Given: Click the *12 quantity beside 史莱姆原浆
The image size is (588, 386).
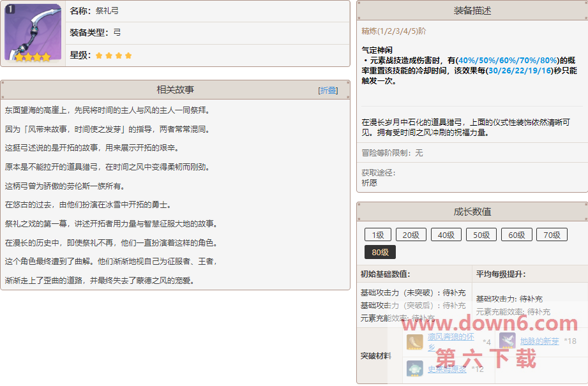Looking at the screenshot, I should tap(478, 369).
